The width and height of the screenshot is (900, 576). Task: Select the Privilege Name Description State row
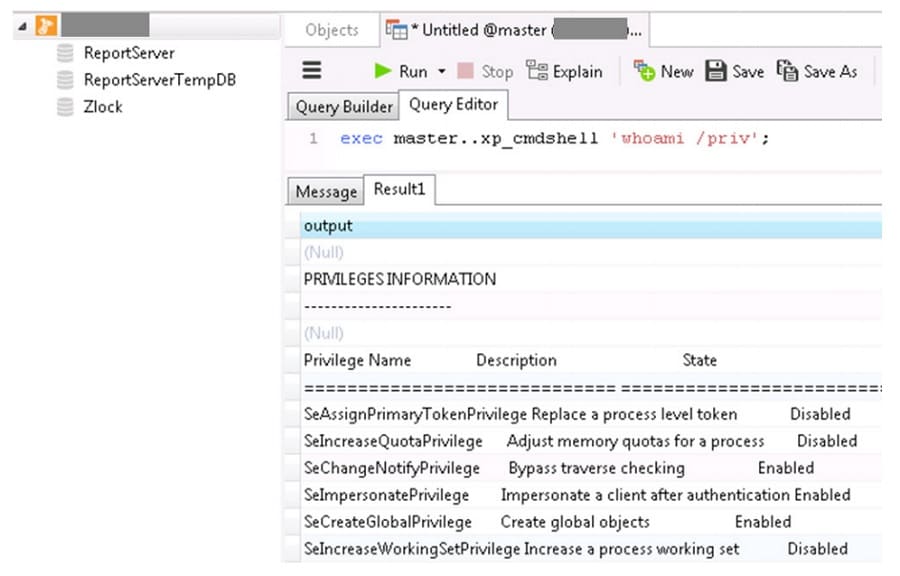(591, 360)
